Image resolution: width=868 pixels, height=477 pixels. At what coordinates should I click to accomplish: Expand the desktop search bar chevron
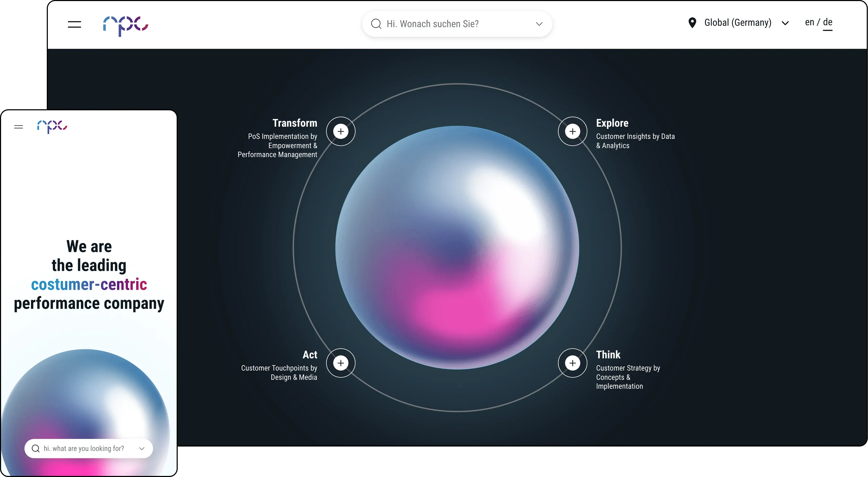coord(539,24)
